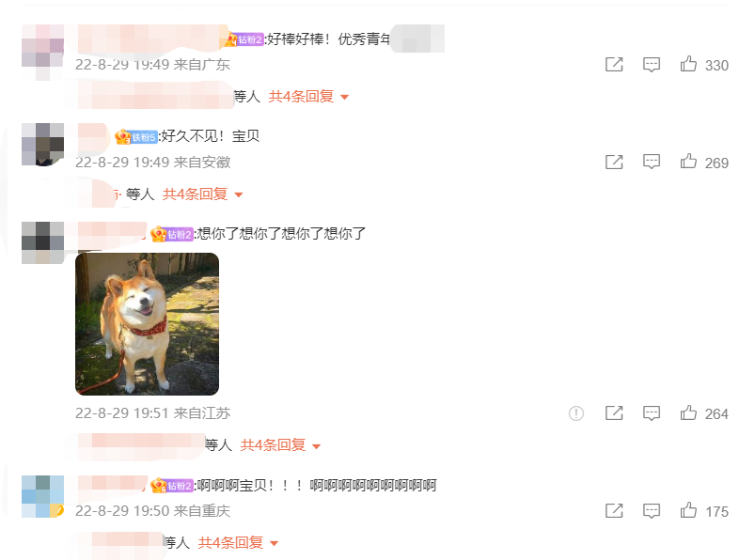Open the 好久不见 commenter's avatar
Viewport: 739px width, 560px height.
43,145
